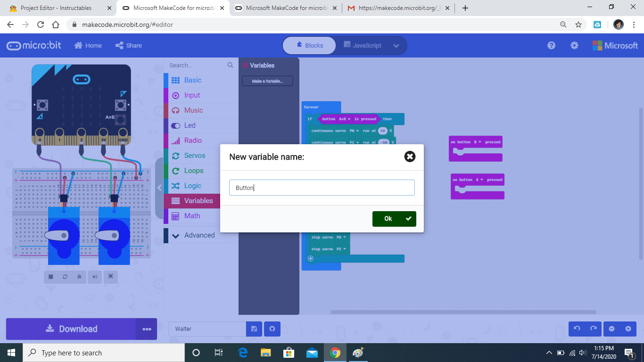Zoom in on the blocks workspace
The width and height of the screenshot is (644, 362).
coord(628,329)
